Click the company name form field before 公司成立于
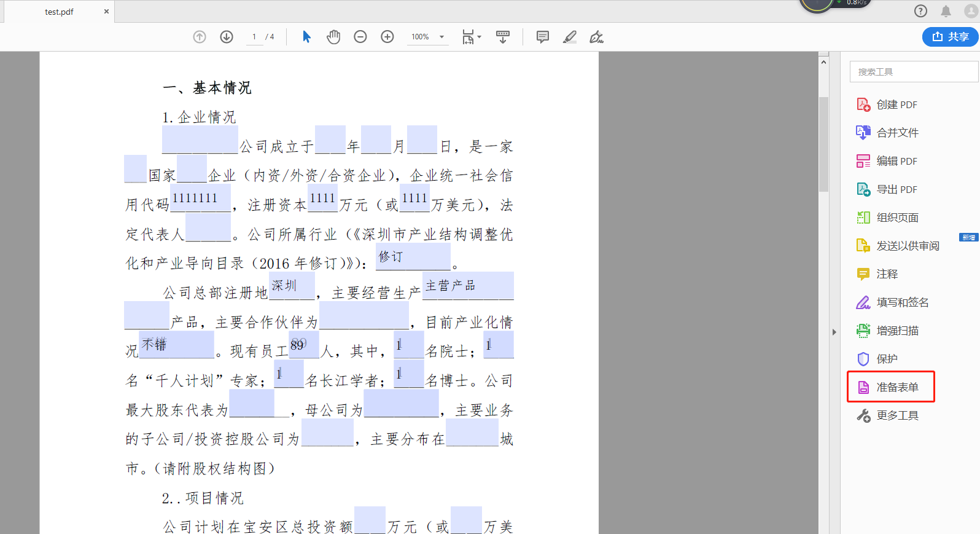 click(200, 139)
